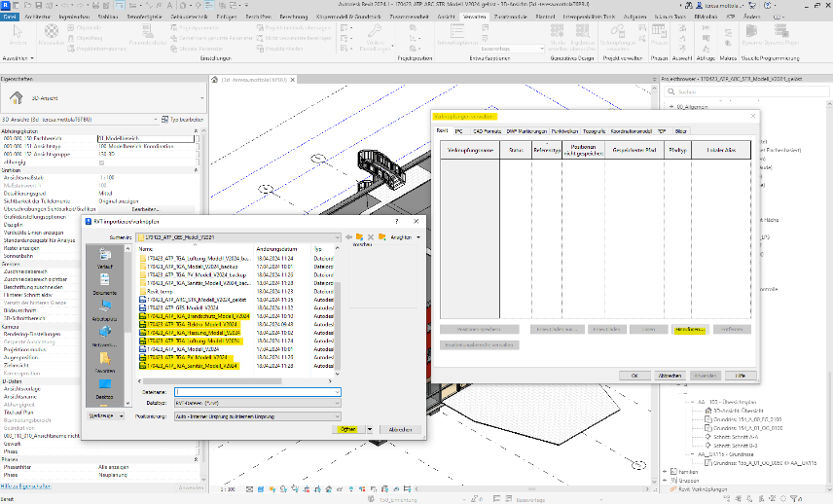Click the delete X icon in file dialog toolbar
833x504 pixels.
point(372,236)
